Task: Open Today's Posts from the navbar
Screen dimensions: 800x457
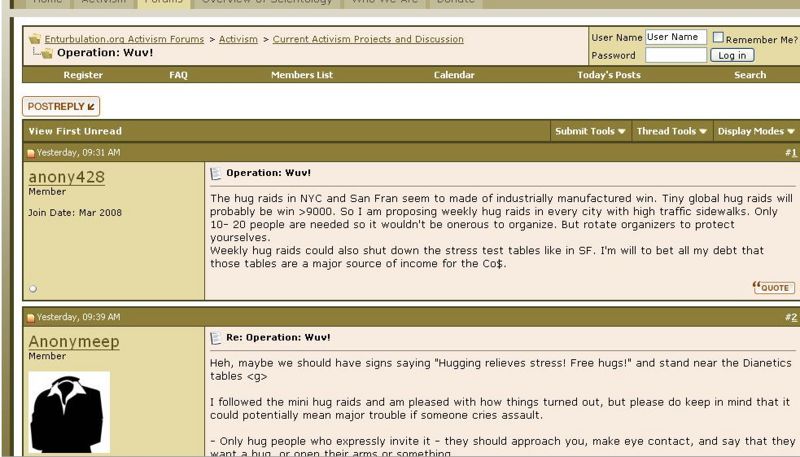Action: tap(609, 75)
